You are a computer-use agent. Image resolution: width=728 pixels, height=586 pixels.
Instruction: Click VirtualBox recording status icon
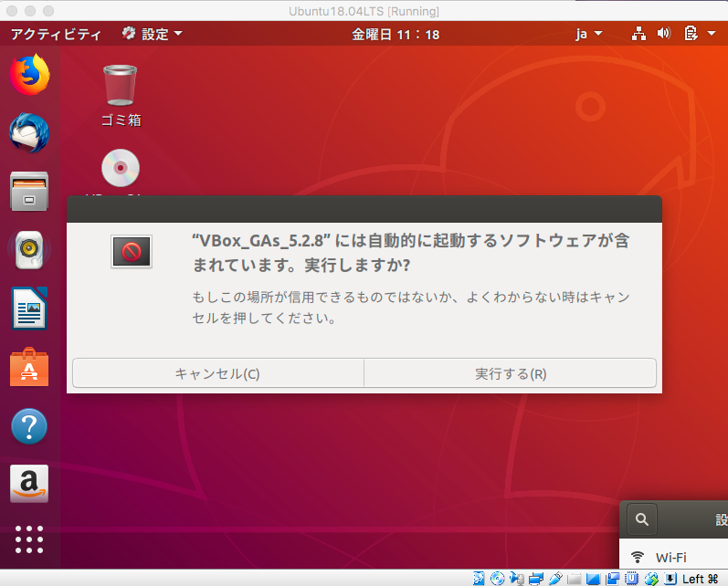(x=613, y=579)
